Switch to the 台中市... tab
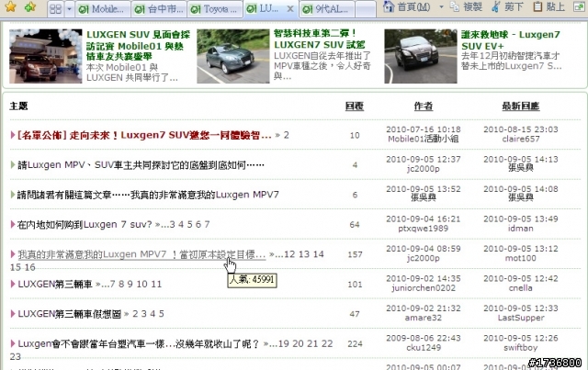Viewport: 588px width, 370px height. [159, 9]
